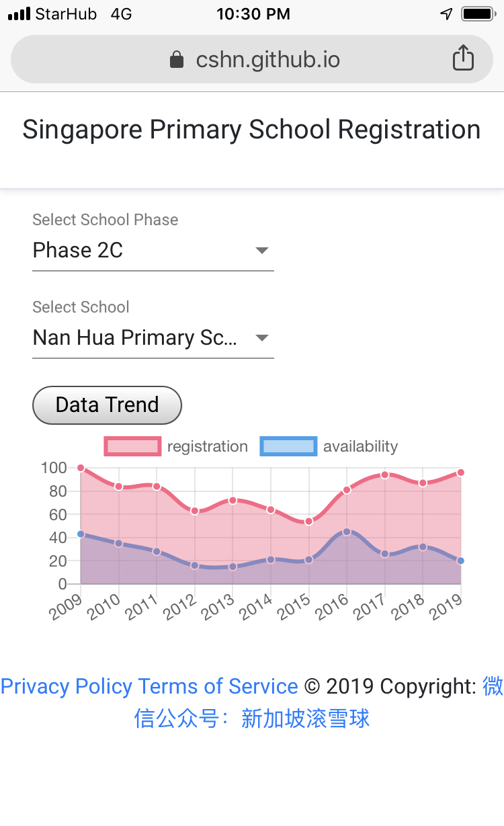Tap the Share icon in address bar

pyautogui.click(x=463, y=58)
